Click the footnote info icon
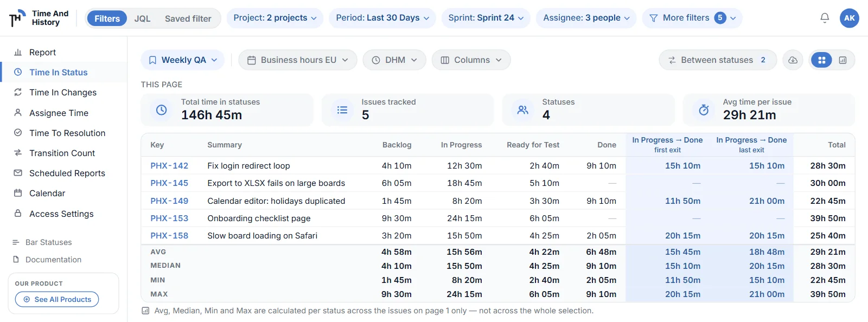This screenshot has height=322, width=868. [145, 311]
